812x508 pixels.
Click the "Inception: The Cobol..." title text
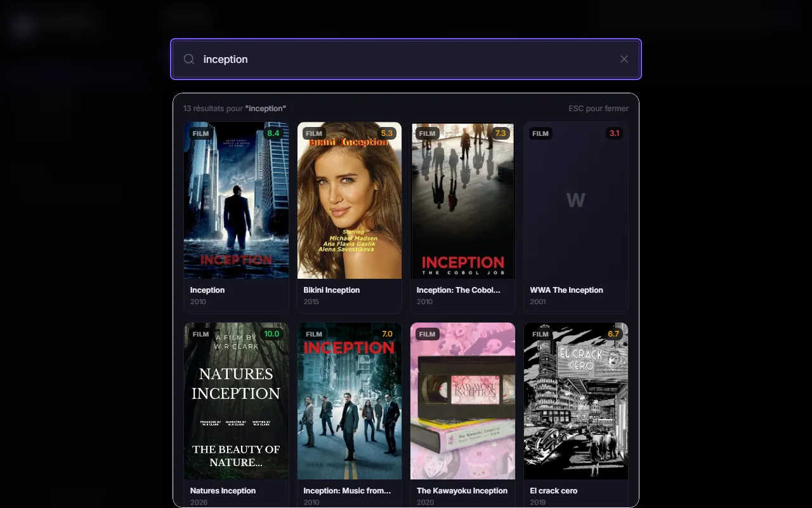459,290
